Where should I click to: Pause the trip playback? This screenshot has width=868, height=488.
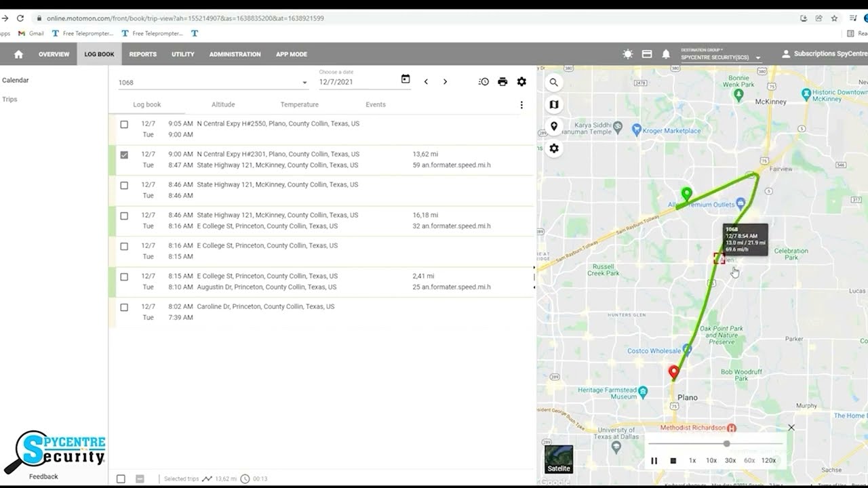(x=654, y=461)
